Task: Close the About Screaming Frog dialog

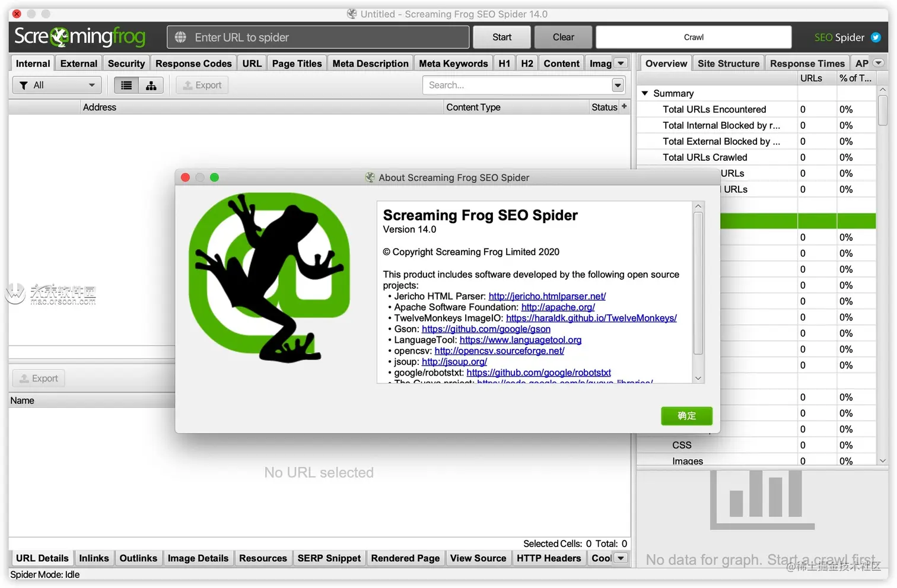Action: coord(185,177)
